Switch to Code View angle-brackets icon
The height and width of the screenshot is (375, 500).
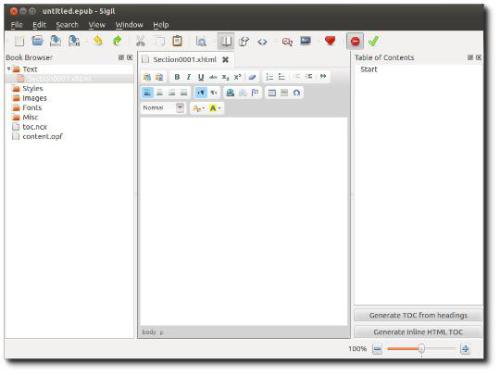click(x=262, y=42)
